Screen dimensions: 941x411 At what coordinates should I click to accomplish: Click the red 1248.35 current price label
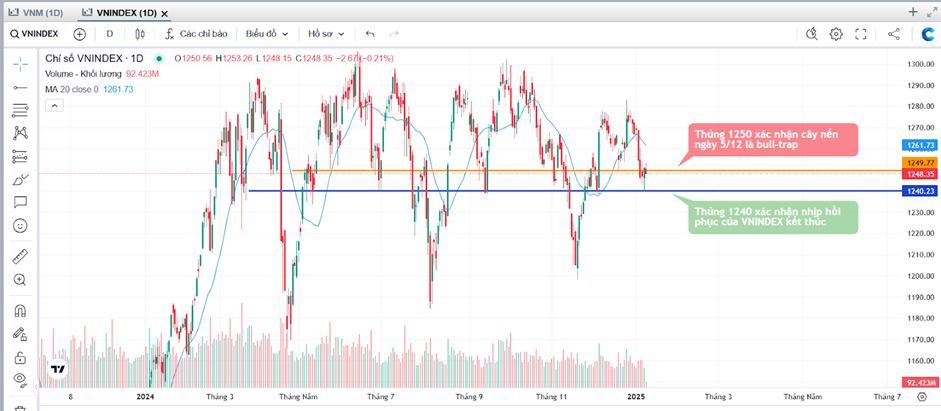[x=918, y=173]
